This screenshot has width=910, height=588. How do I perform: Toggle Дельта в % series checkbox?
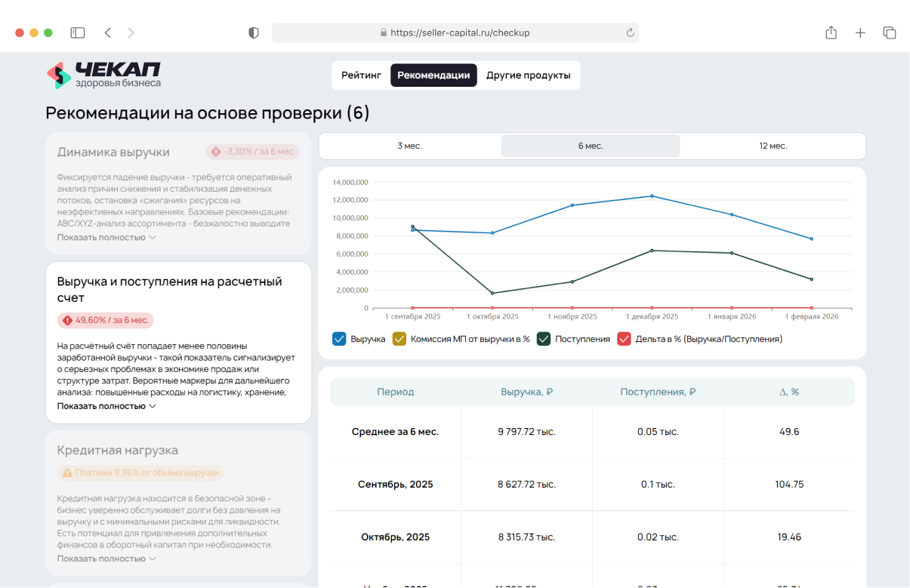coord(624,339)
